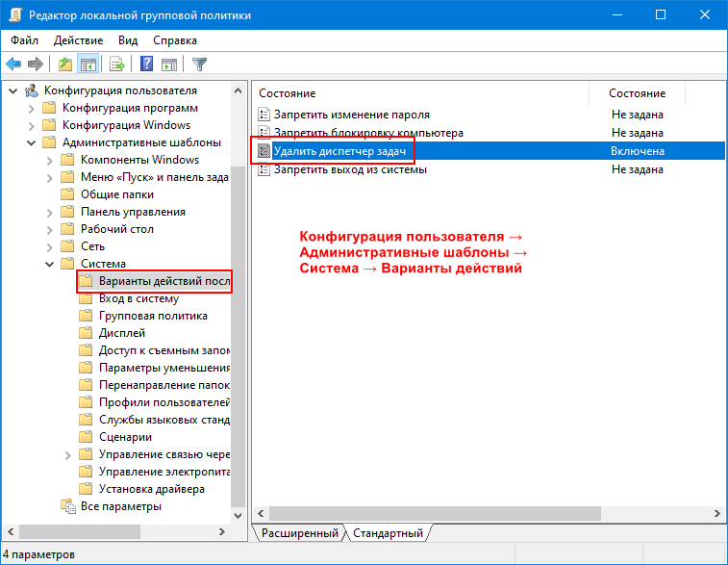728x565 pixels.
Task: Click the Все параметры icon
Action: pyautogui.click(x=67, y=506)
